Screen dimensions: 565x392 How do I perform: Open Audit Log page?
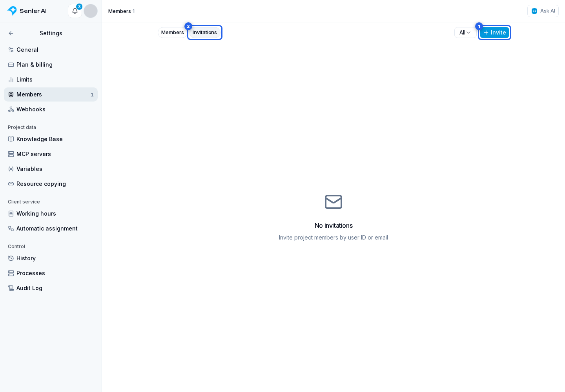click(x=51, y=288)
